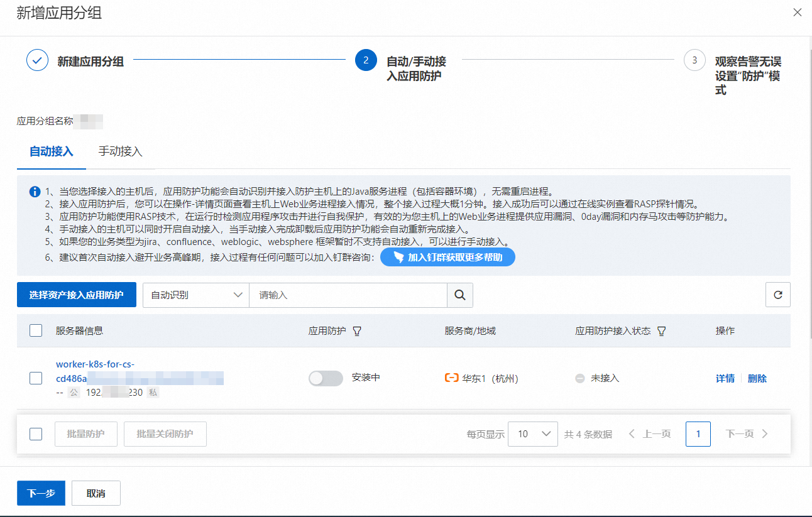Close the 新增应用分组 dialog
The image size is (812, 517).
797,12
